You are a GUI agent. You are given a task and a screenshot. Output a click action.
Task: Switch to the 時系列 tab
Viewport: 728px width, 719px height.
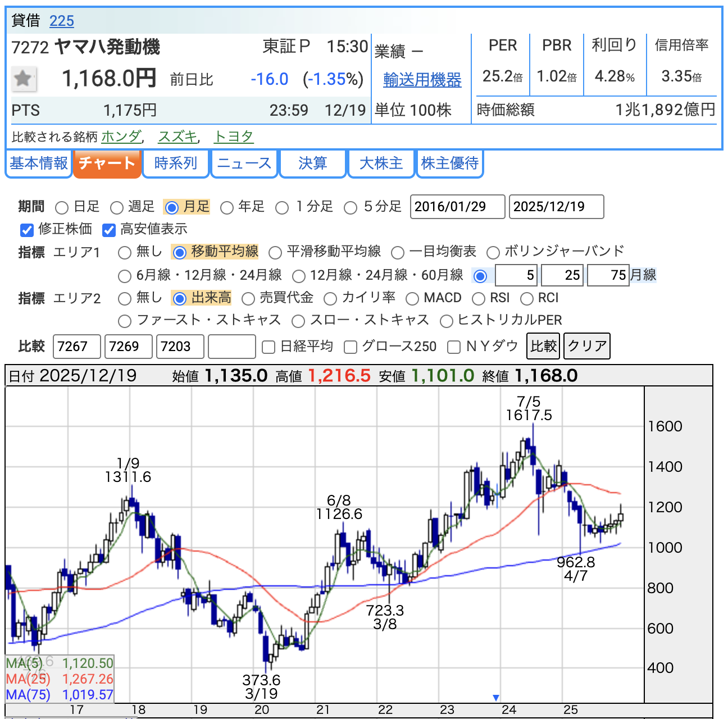click(176, 163)
